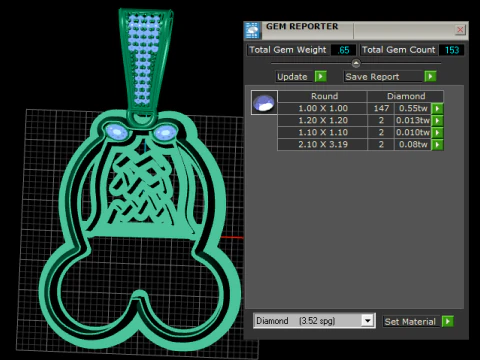Click the Update button
480x360 pixels.
click(x=294, y=77)
